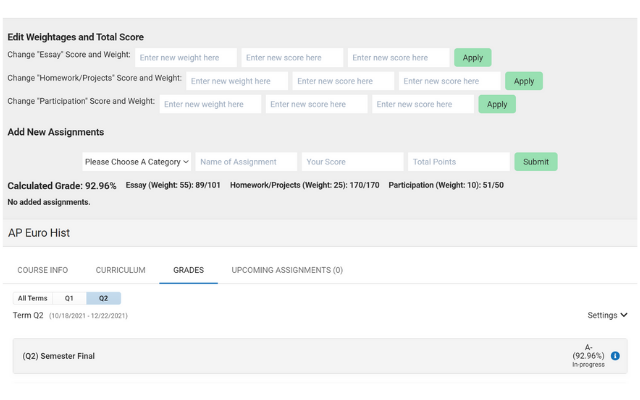
Task: Switch to the CURRICULUM tab
Action: click(120, 270)
